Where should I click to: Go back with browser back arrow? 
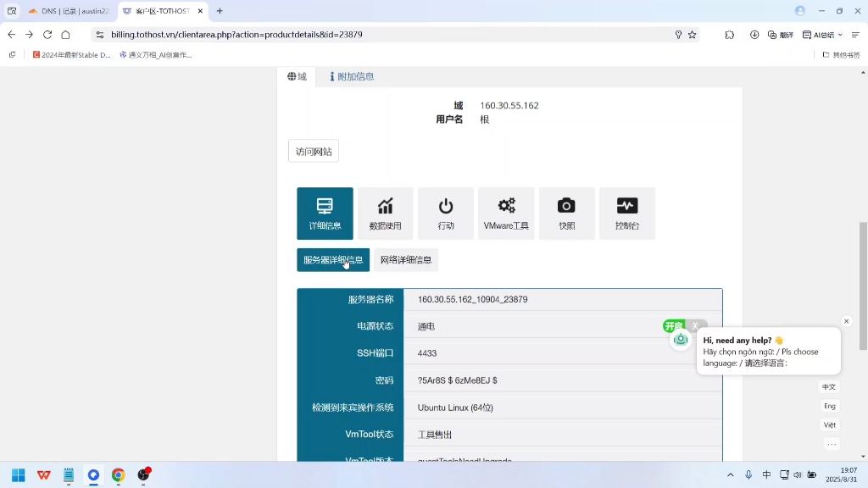[x=12, y=34]
